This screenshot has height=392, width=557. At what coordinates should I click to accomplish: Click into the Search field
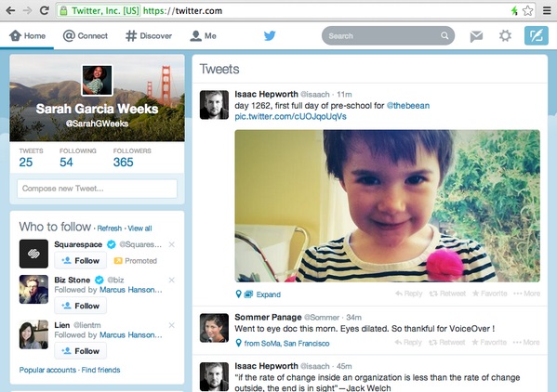[x=388, y=36]
